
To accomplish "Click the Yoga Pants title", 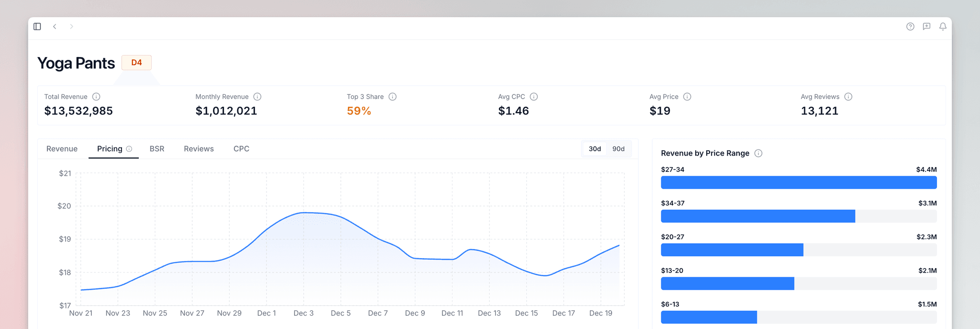I will pyautogui.click(x=76, y=63).
